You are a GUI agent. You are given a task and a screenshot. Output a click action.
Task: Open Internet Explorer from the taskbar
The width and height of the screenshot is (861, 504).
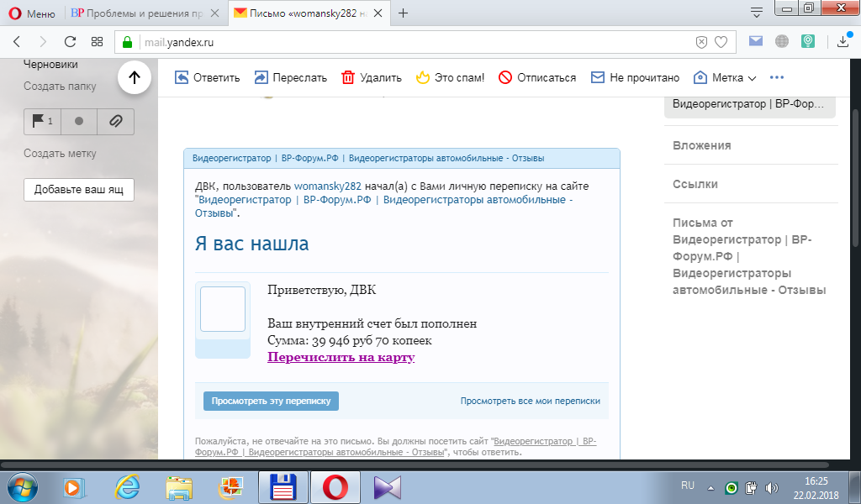pos(127,486)
